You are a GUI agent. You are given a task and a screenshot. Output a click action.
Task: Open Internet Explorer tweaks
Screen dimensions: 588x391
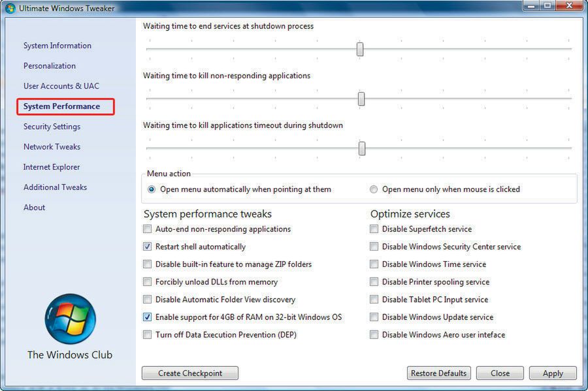coord(52,167)
